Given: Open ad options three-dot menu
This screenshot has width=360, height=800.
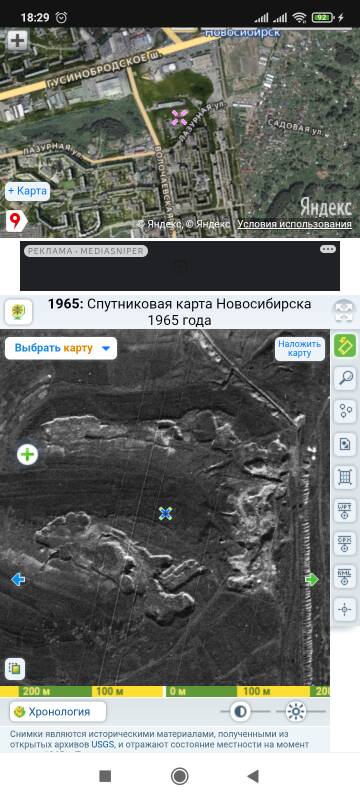Looking at the screenshot, I should tap(328, 249).
